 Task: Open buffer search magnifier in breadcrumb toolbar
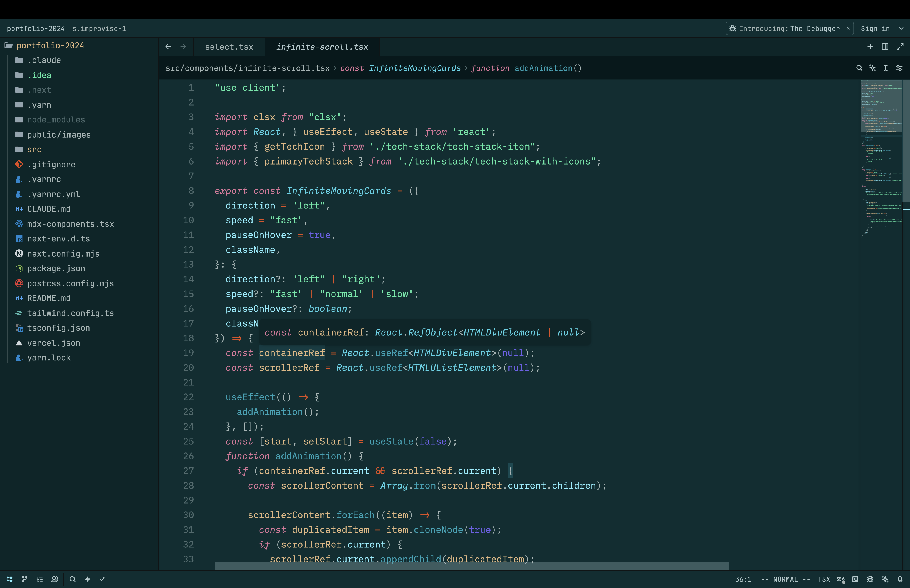[x=859, y=68]
